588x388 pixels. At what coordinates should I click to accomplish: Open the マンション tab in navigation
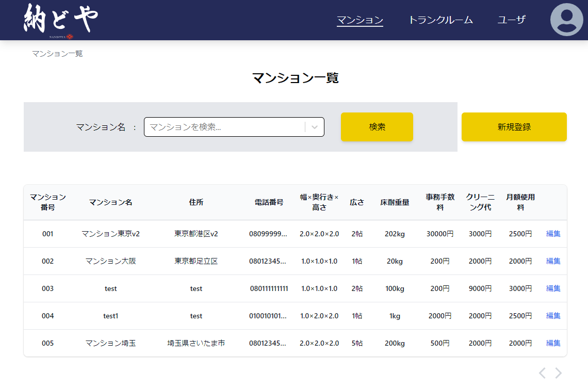[x=360, y=20]
